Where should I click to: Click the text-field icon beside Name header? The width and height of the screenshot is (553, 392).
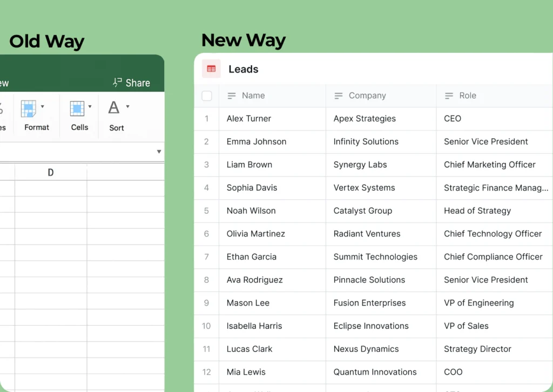pos(232,96)
